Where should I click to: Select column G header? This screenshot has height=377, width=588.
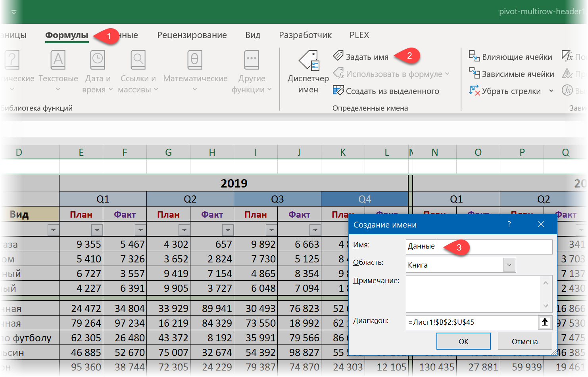tap(168, 152)
